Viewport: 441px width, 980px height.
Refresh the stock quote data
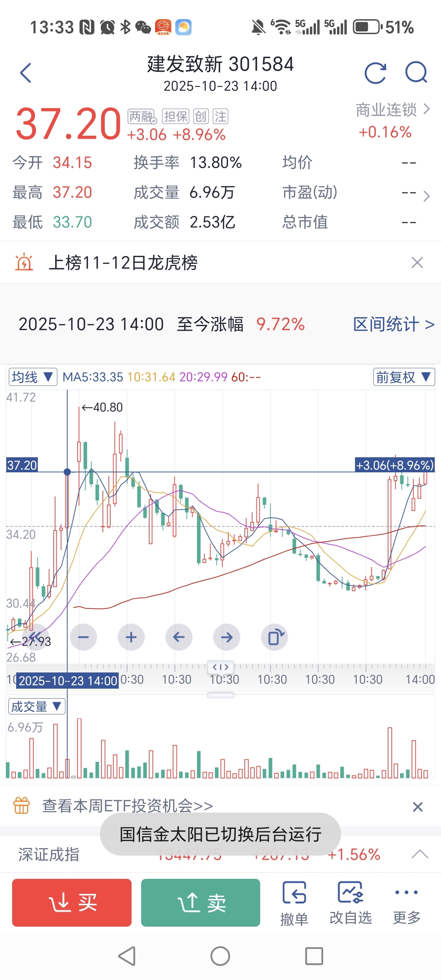[375, 73]
